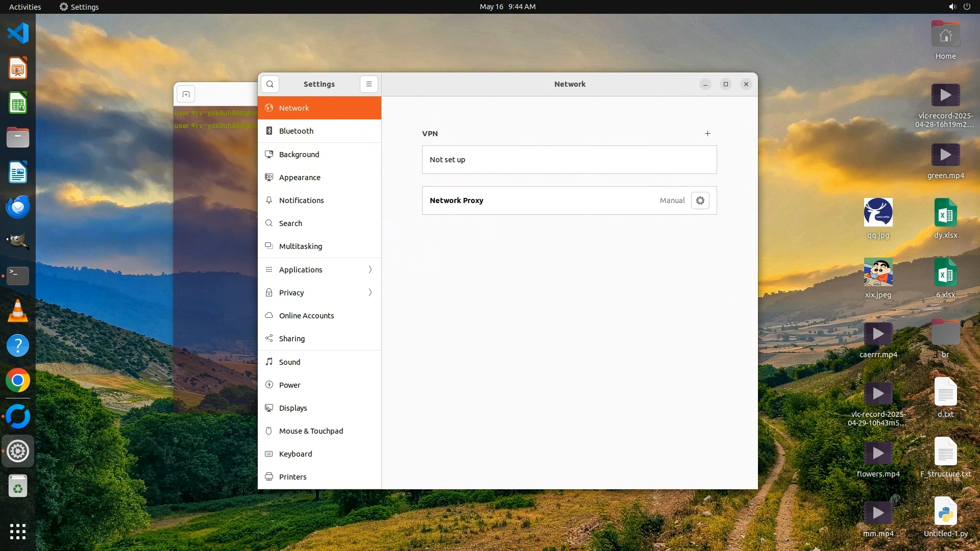Click the VPN Not set up row
980x551 pixels.
pos(569,160)
